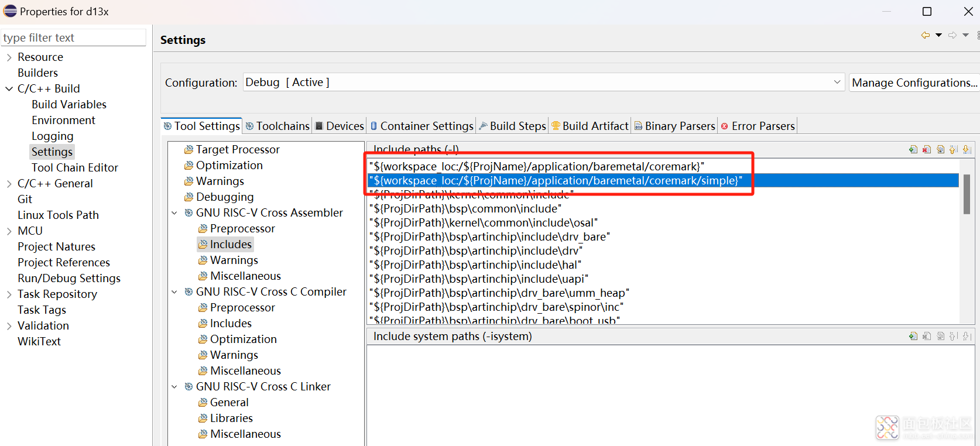This screenshot has width=980, height=446.
Task: Open the Forward history dropdown arrow
Action: click(965, 35)
